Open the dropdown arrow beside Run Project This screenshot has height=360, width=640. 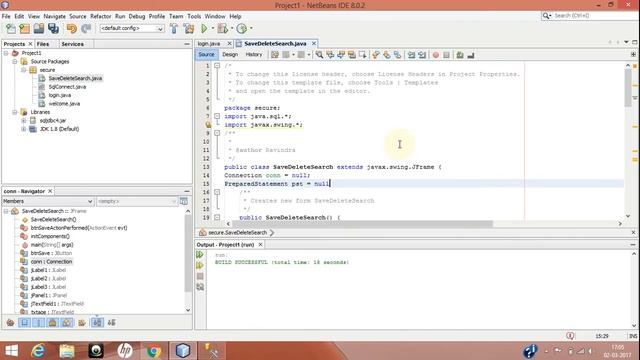[212, 29]
